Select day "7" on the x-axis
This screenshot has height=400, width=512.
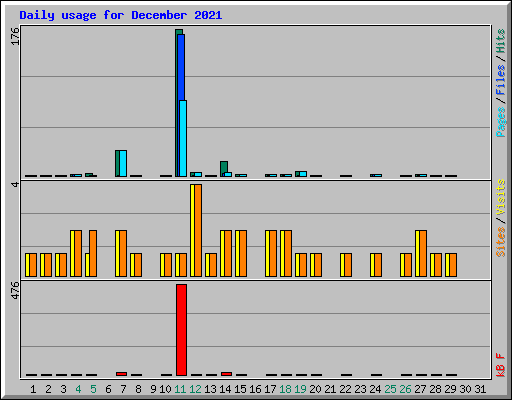[123, 389]
